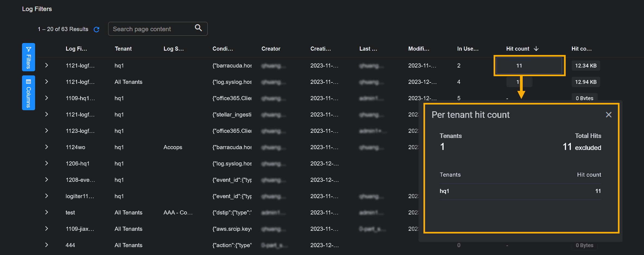
Task: Expand the 1124wo row
Action: (47, 147)
